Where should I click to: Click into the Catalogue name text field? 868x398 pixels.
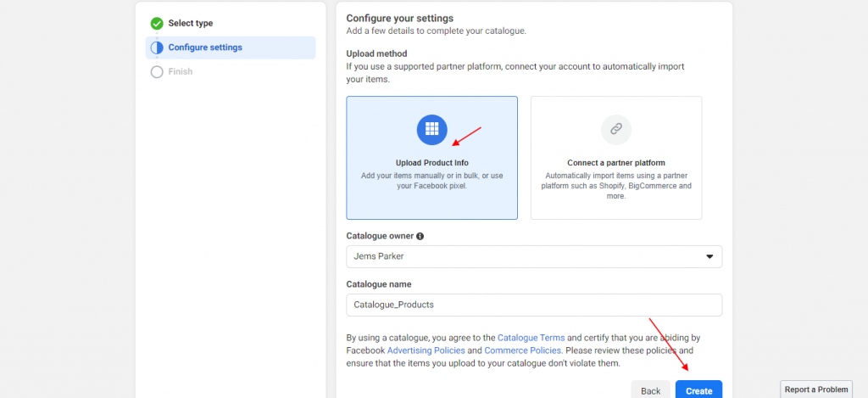[x=534, y=305]
